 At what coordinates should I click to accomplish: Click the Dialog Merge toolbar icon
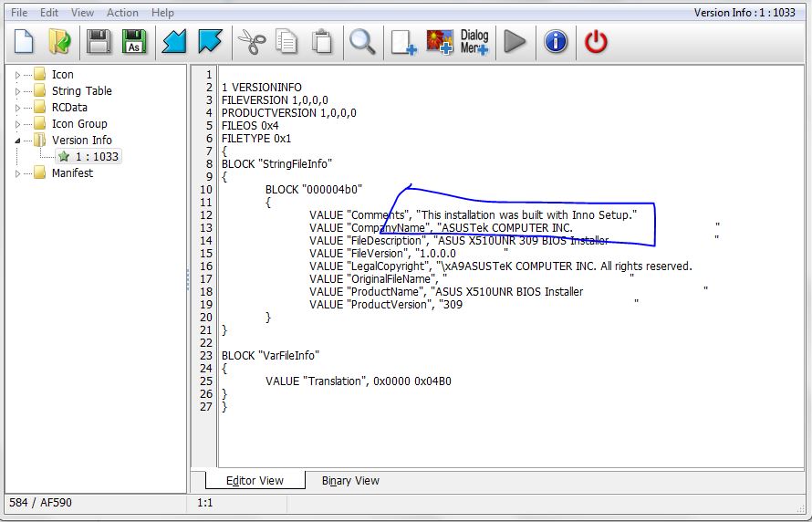(474, 42)
